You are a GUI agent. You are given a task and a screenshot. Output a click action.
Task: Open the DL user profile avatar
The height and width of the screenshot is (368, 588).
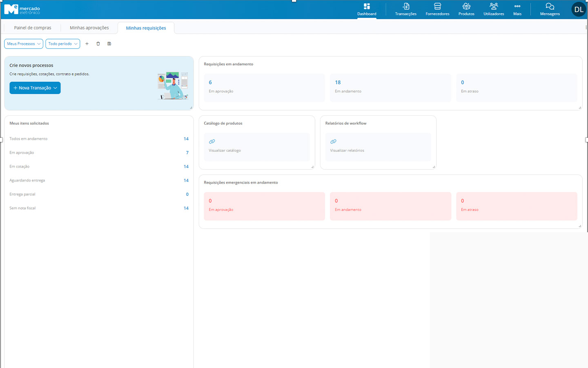point(579,9)
